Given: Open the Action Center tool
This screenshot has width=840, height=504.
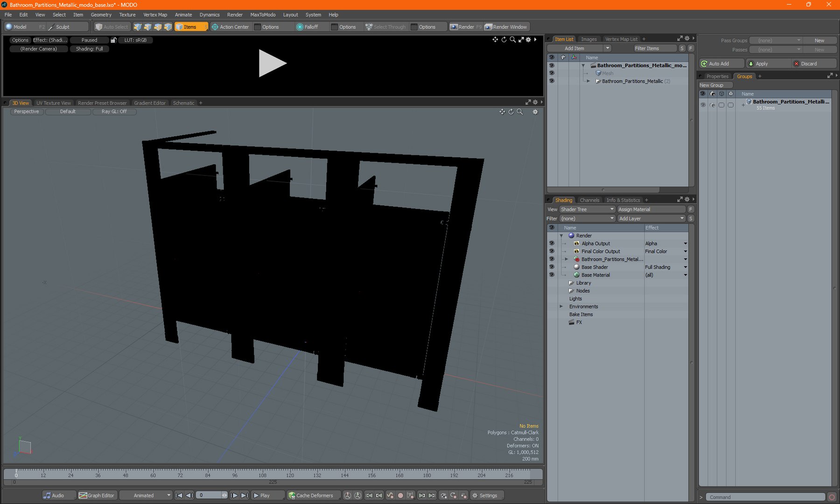Looking at the screenshot, I should 231,27.
